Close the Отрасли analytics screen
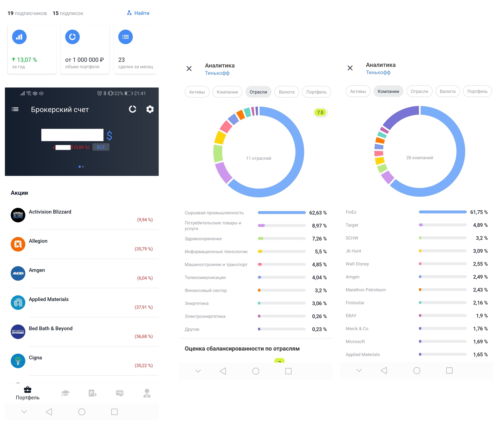This screenshot has width=504, height=437. (x=189, y=69)
